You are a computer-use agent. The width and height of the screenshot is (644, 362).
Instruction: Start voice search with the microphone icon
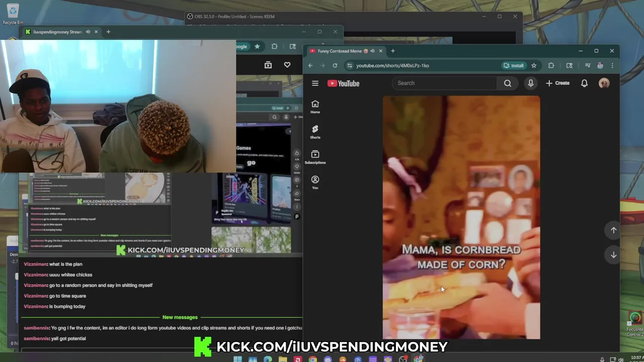(x=530, y=83)
